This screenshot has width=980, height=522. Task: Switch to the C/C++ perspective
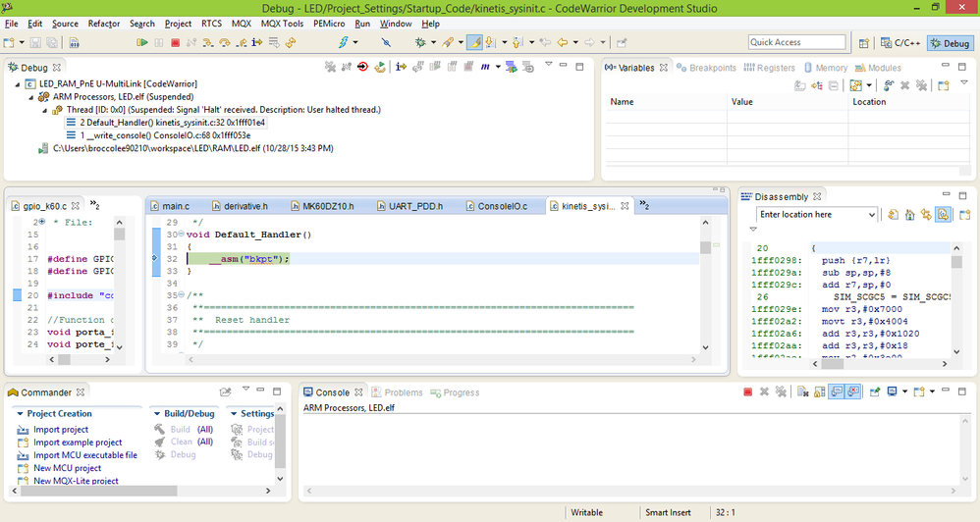pos(900,43)
